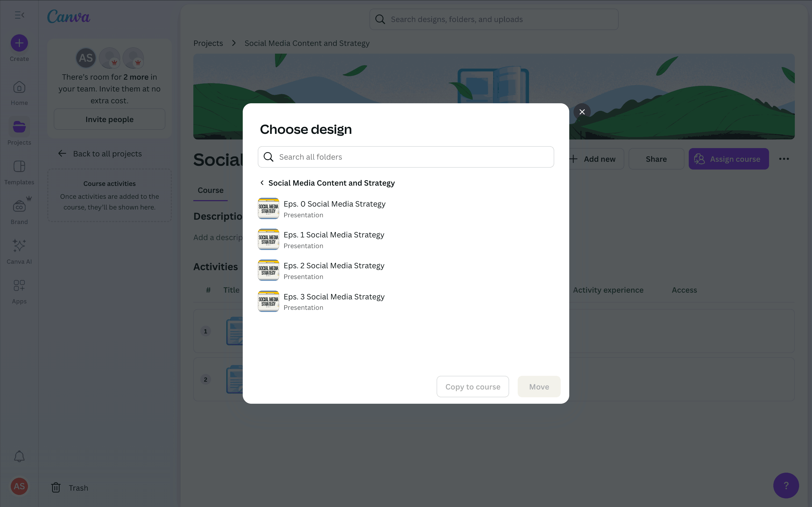Go back from Social Media Content folder

point(262,183)
